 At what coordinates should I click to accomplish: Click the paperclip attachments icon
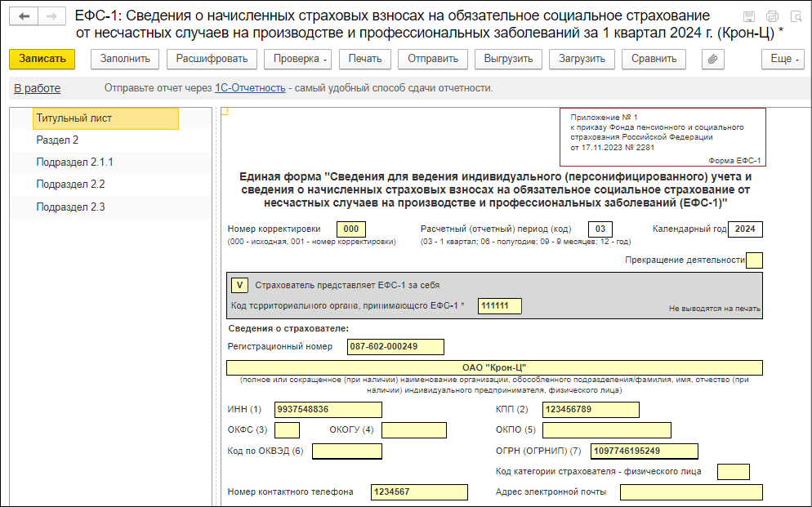[x=713, y=59]
